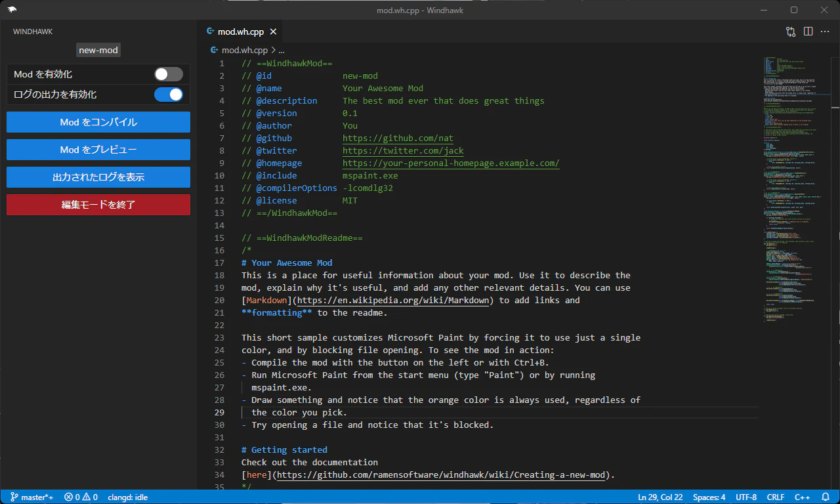Click the "// @author" tag on line 6
This screenshot has height=504, width=840.
266,126
